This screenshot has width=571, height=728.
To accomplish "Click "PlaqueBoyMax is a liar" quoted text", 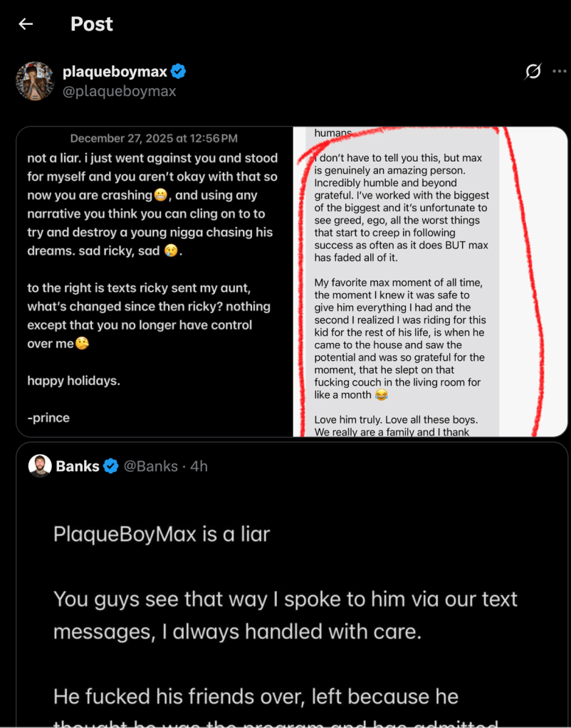I will (x=162, y=534).
